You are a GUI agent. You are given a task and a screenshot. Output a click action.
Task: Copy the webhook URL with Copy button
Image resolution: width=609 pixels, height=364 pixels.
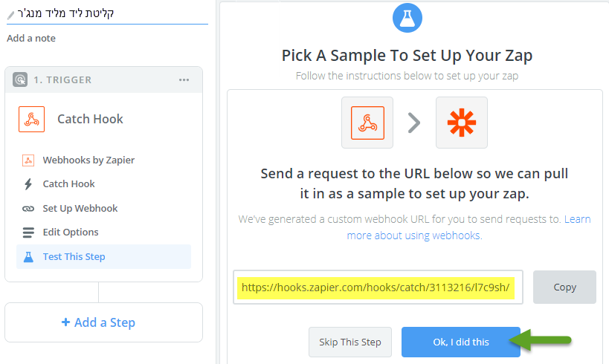(564, 287)
